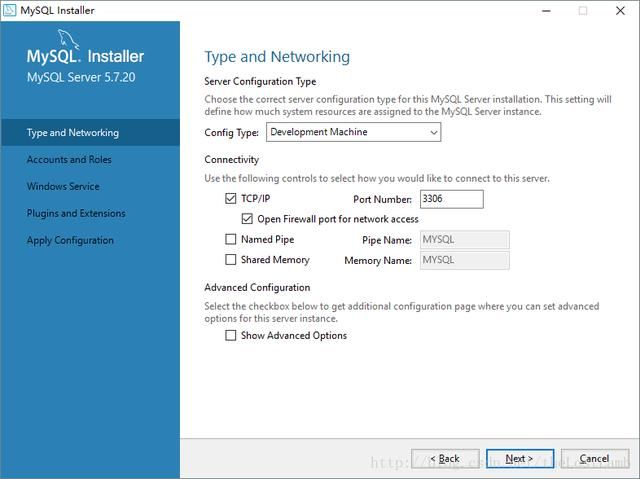Cancel the installer configuration

click(595, 459)
